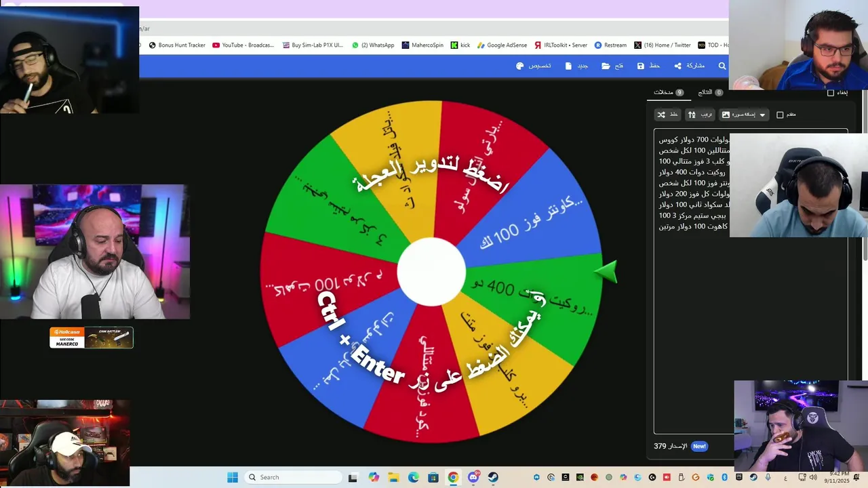The width and height of the screenshot is (868, 488).
Task: Open Microsoft Store from the taskbar
Action: click(x=433, y=477)
